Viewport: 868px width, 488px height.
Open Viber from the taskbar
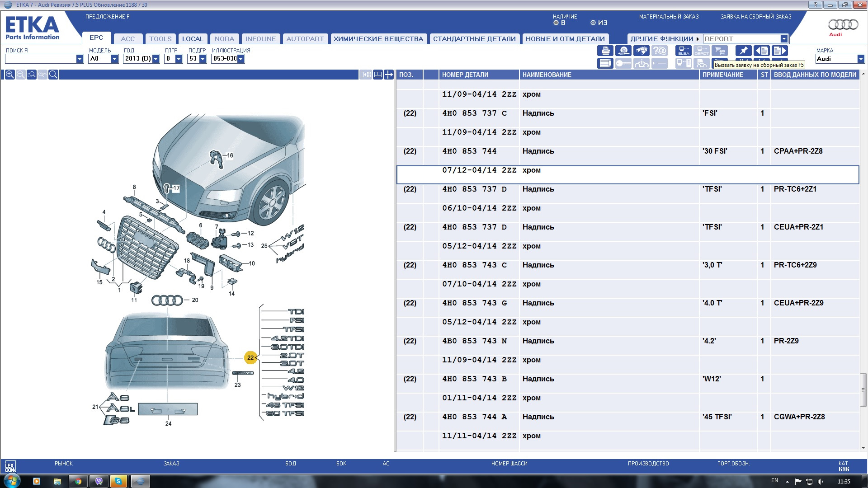pos(99,481)
